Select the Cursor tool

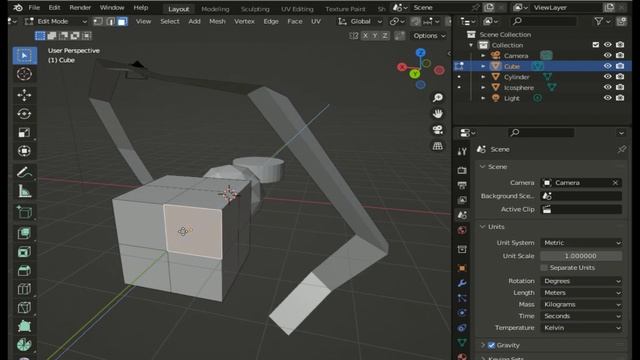click(24, 74)
